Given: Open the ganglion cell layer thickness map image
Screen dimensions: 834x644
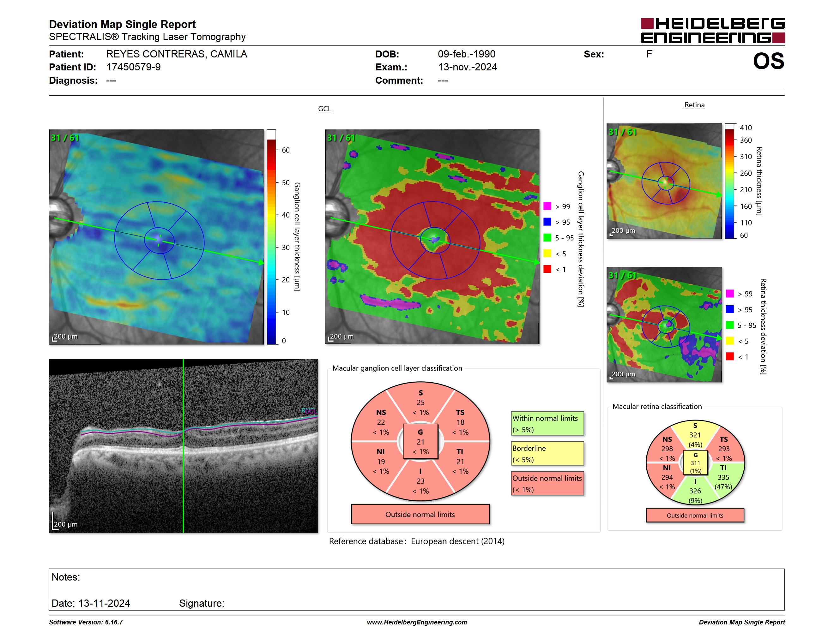Looking at the screenshot, I should pos(156,237).
